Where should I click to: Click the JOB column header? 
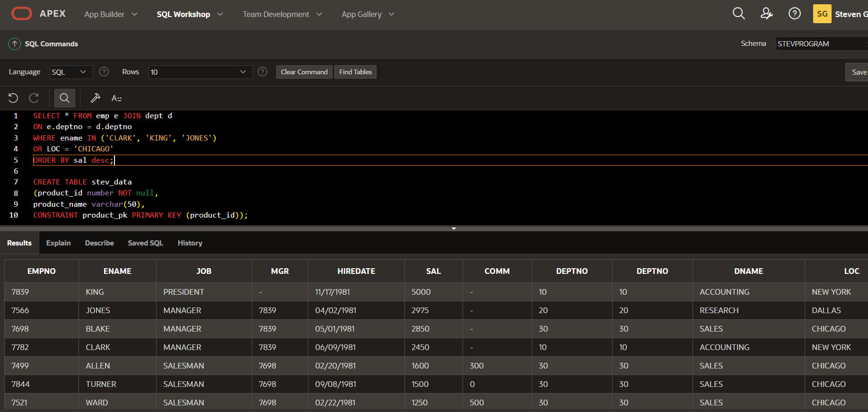coord(204,271)
